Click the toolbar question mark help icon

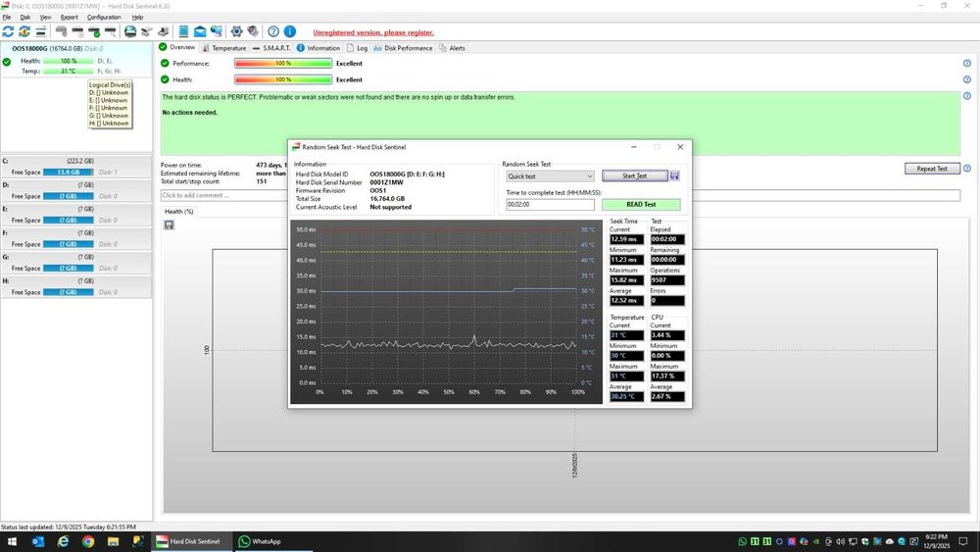[x=273, y=31]
